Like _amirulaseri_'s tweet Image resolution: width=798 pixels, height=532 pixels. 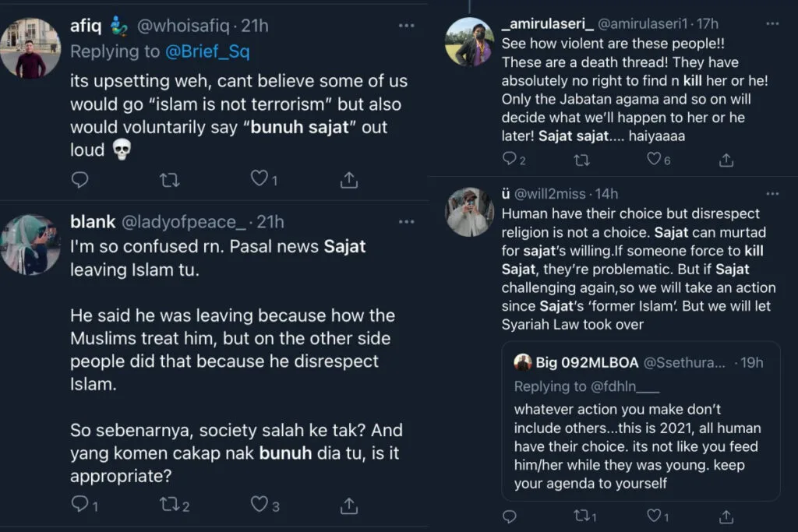(x=655, y=160)
